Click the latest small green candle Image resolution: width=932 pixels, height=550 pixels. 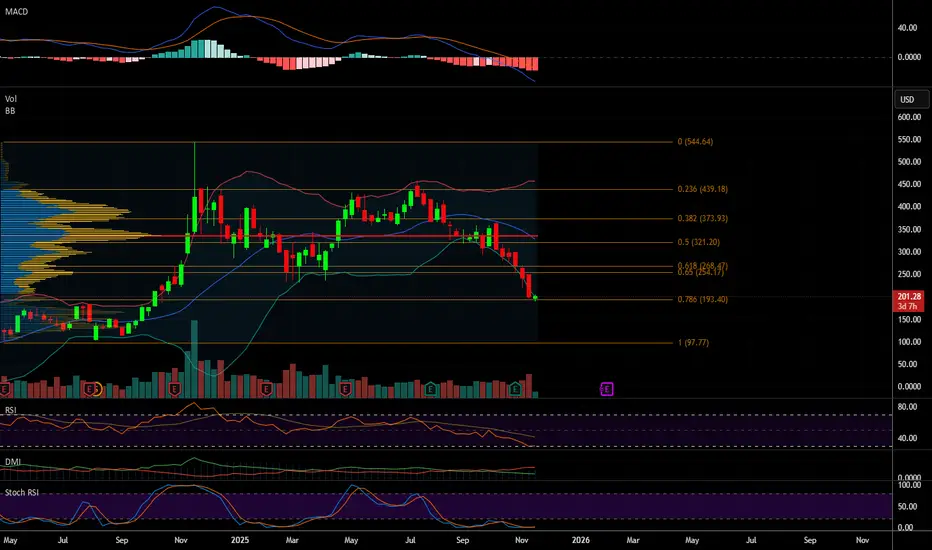pyautogui.click(x=536, y=297)
